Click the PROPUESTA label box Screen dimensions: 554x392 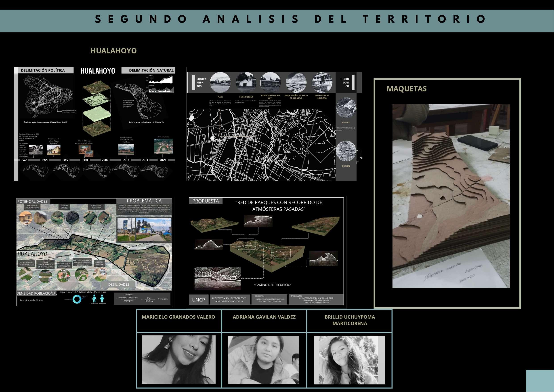click(205, 201)
